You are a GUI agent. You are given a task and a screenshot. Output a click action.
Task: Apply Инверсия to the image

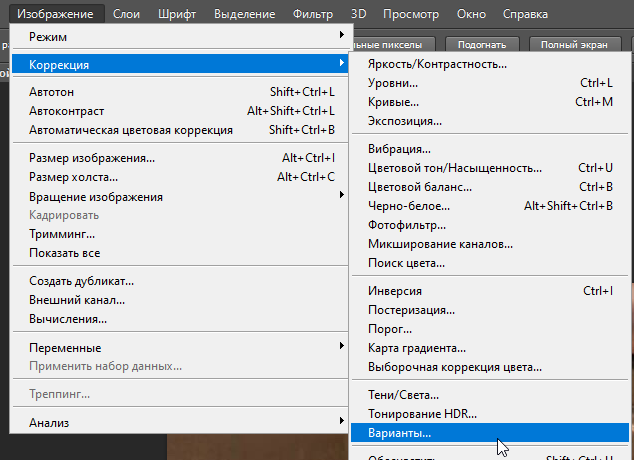396,291
